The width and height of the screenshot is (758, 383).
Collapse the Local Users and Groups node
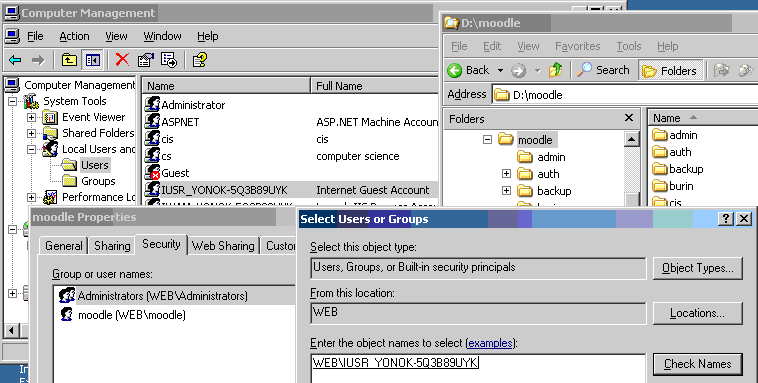31,149
